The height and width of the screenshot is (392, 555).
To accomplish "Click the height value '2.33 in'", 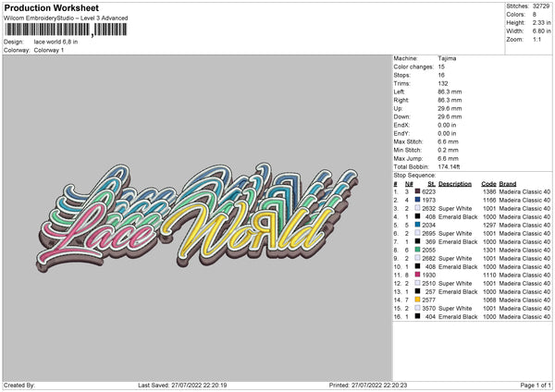I will [x=541, y=22].
